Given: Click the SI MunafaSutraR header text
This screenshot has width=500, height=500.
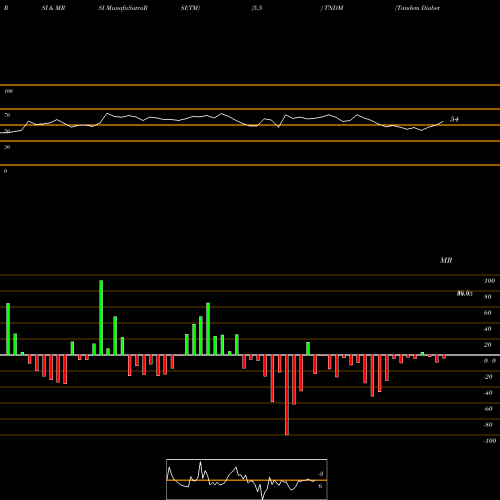Looking at the screenshot, I should click(x=123, y=8).
